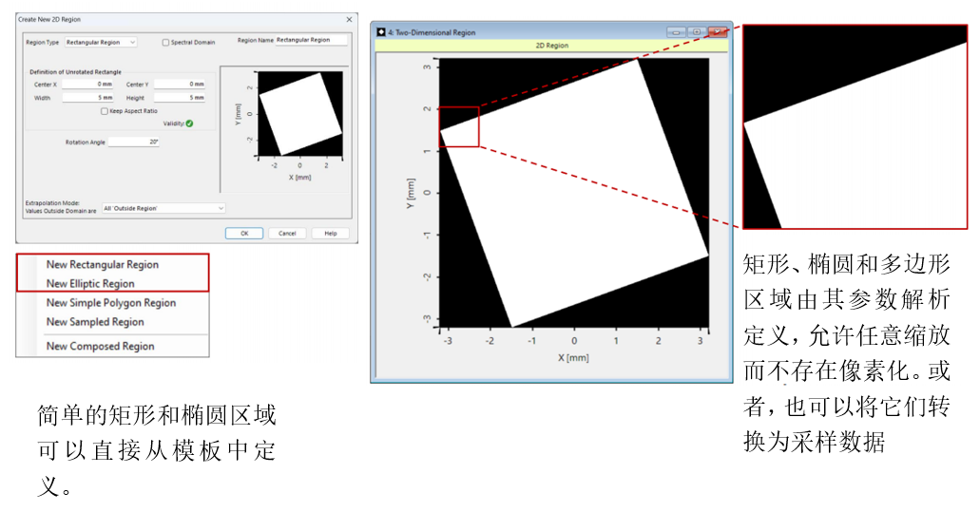Click the Two-Dimensional Region window title icon
980x512 pixels.
(380, 32)
